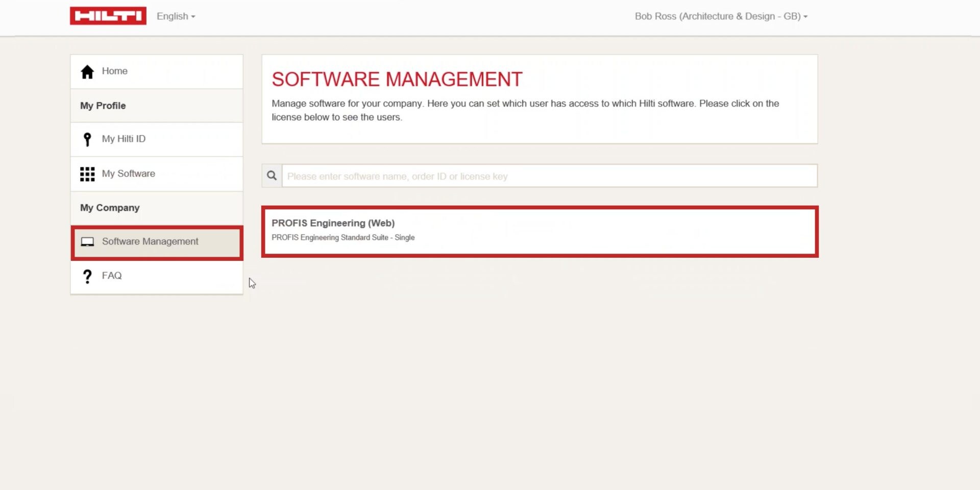Click the monitor icon beside Software Management
Screen dimensions: 980x490
[87, 242]
